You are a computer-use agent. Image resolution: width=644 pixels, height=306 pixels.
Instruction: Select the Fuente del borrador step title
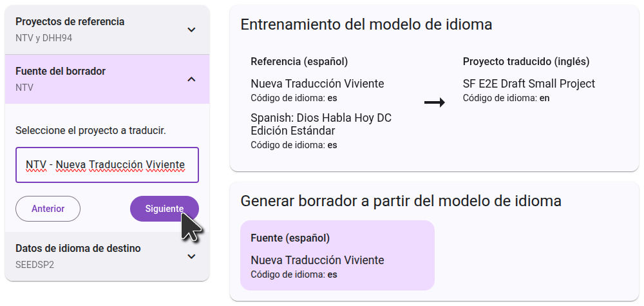coord(61,71)
